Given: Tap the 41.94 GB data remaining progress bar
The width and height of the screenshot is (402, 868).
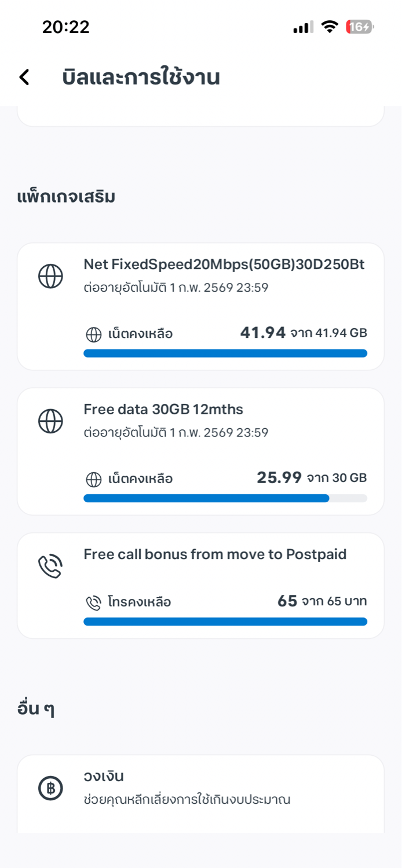Looking at the screenshot, I should pyautogui.click(x=225, y=353).
